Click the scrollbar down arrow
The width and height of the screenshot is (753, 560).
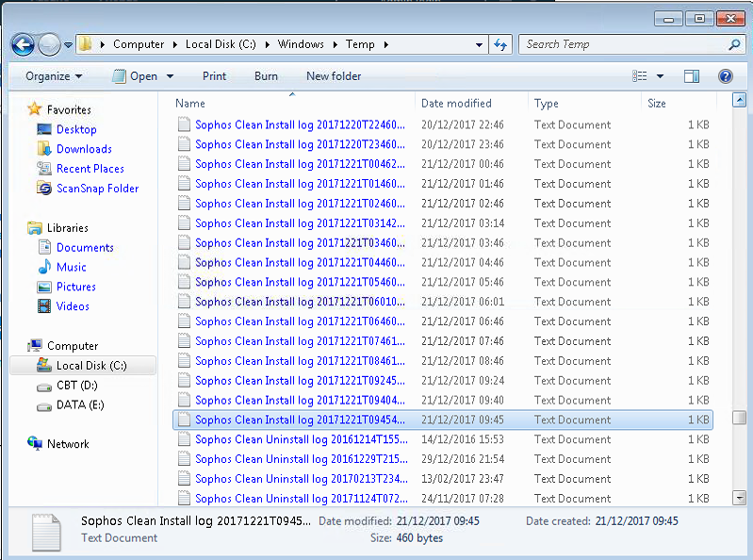pos(739,498)
